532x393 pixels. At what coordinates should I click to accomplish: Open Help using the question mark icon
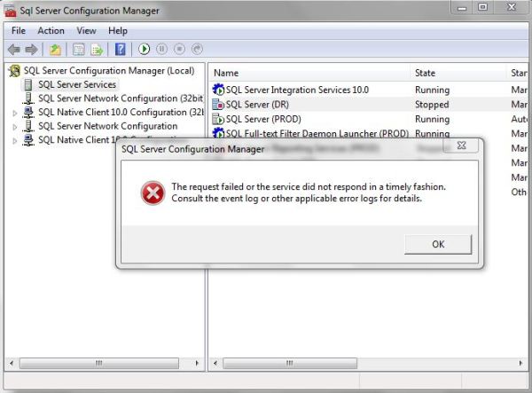click(x=121, y=50)
